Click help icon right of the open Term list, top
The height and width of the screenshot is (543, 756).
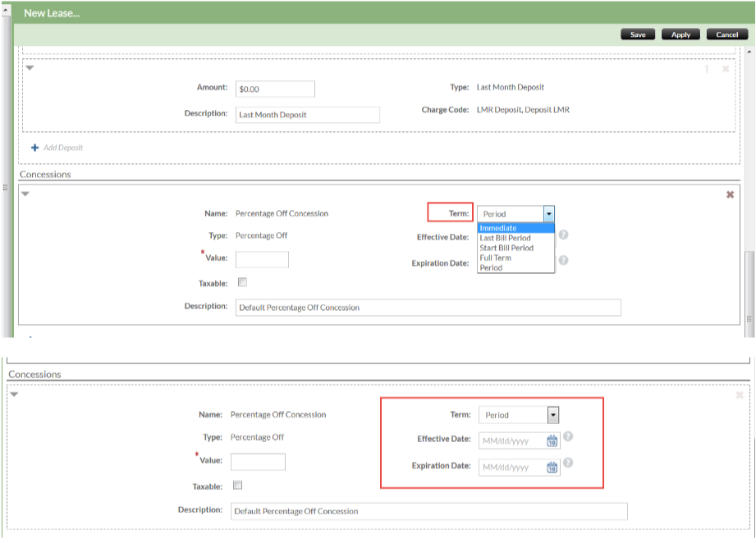pos(564,235)
